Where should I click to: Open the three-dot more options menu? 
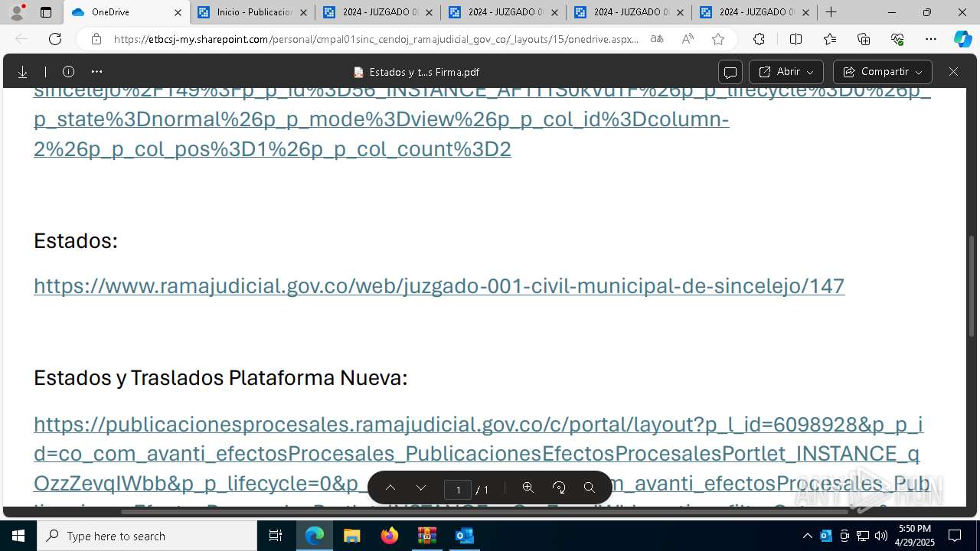[96, 72]
